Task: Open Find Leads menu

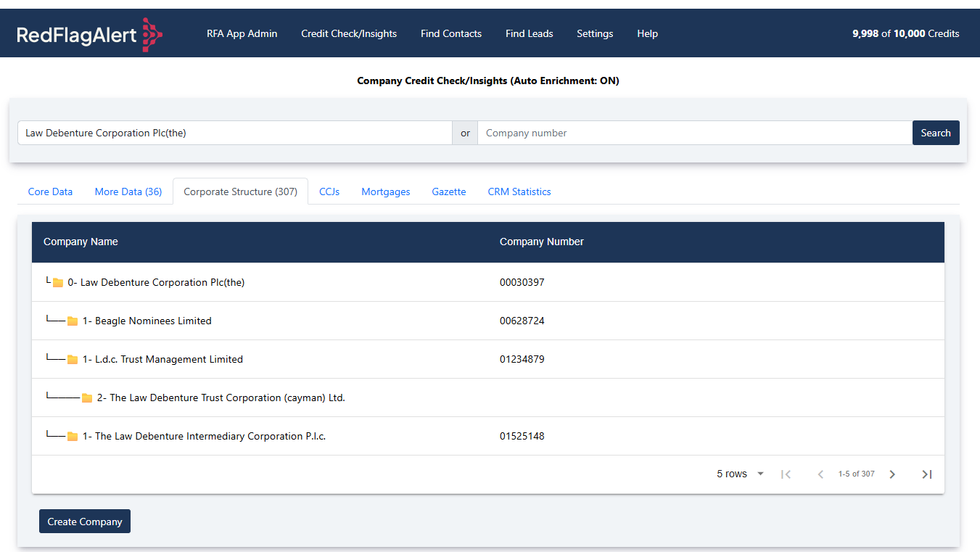Action: (530, 33)
